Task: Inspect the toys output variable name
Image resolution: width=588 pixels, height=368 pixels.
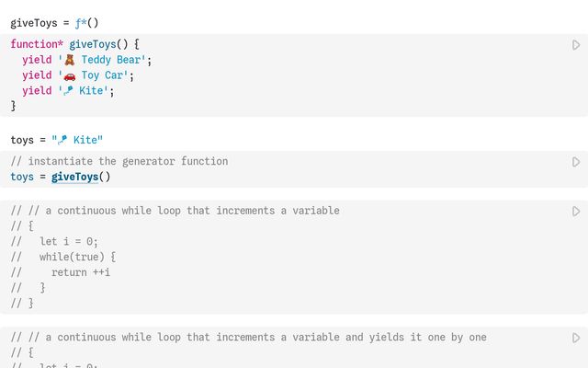Action: point(22,140)
